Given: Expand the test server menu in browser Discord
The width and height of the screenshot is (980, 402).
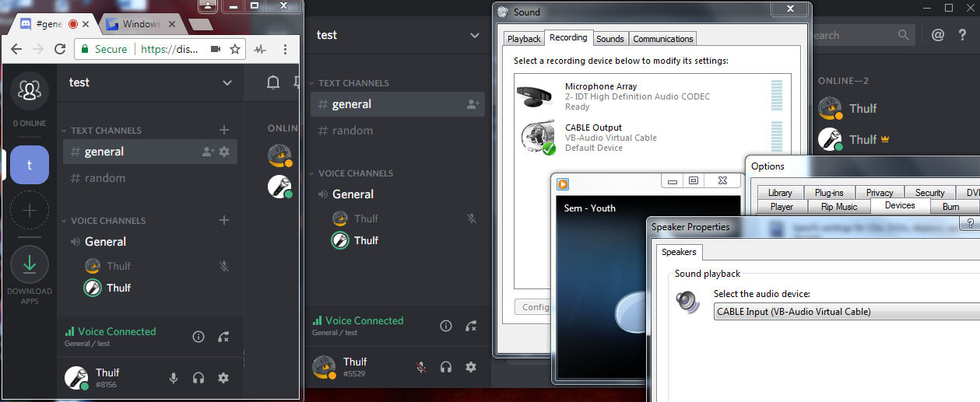Looking at the screenshot, I should [x=227, y=82].
